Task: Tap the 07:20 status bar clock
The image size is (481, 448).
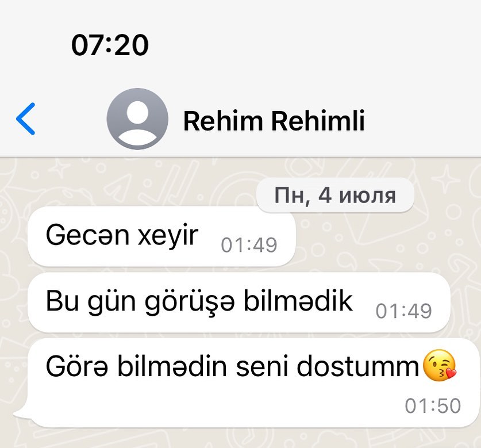Action: (x=110, y=45)
